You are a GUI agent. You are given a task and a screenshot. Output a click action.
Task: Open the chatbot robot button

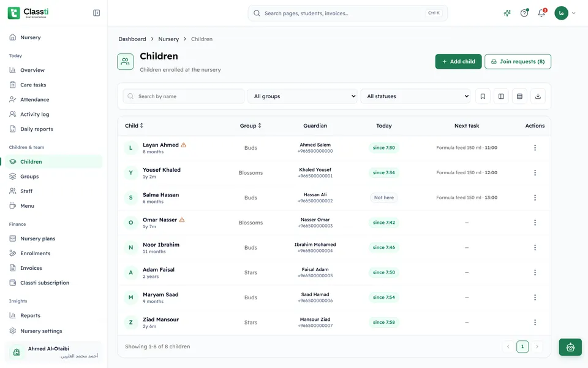coord(570,347)
